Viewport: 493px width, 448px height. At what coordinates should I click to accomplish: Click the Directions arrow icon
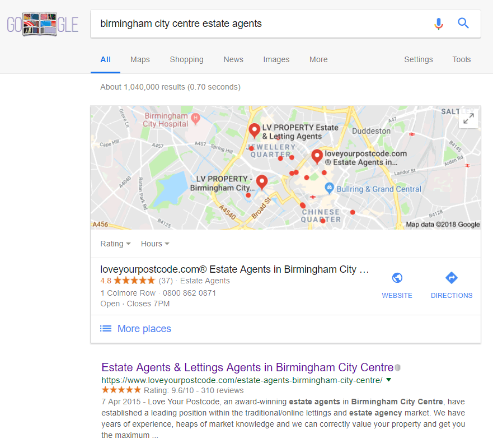coord(452,278)
